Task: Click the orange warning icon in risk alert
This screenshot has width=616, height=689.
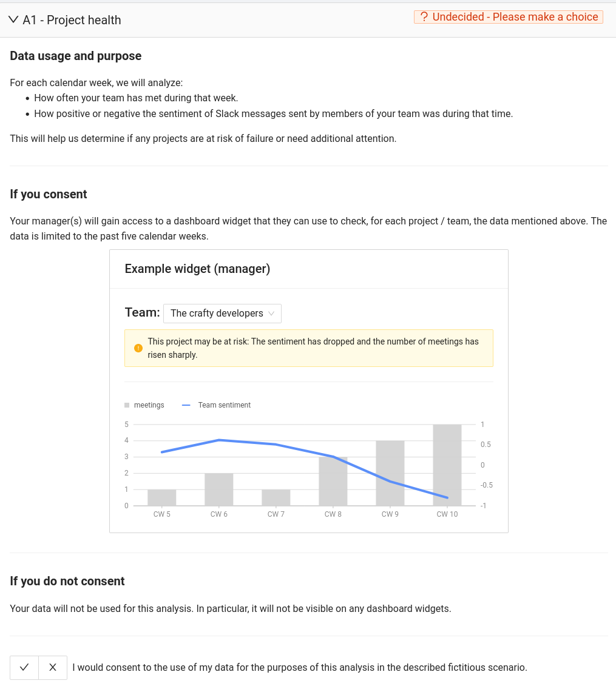Action: (138, 348)
